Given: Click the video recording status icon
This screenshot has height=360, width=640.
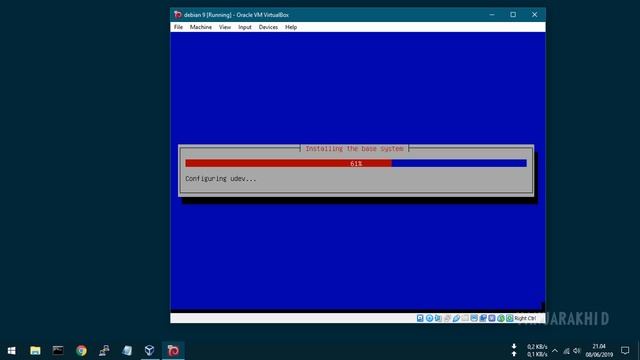Looking at the screenshot, I should [483, 318].
